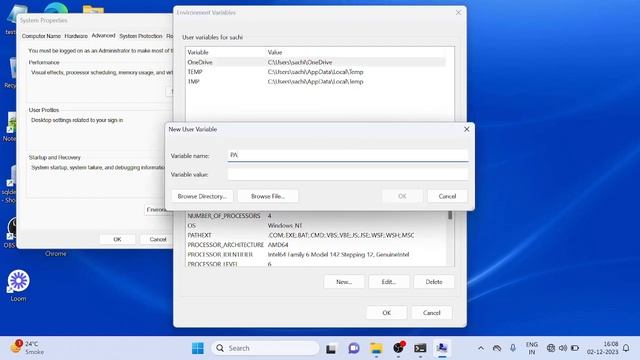Screen dimensions: 640x360
Task: Open the clock showing 16:08
Action: (x=602, y=348)
